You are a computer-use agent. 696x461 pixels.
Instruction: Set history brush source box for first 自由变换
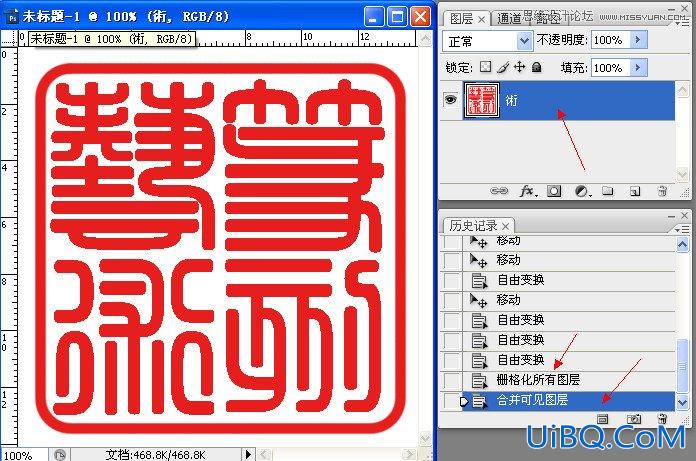[x=452, y=280]
